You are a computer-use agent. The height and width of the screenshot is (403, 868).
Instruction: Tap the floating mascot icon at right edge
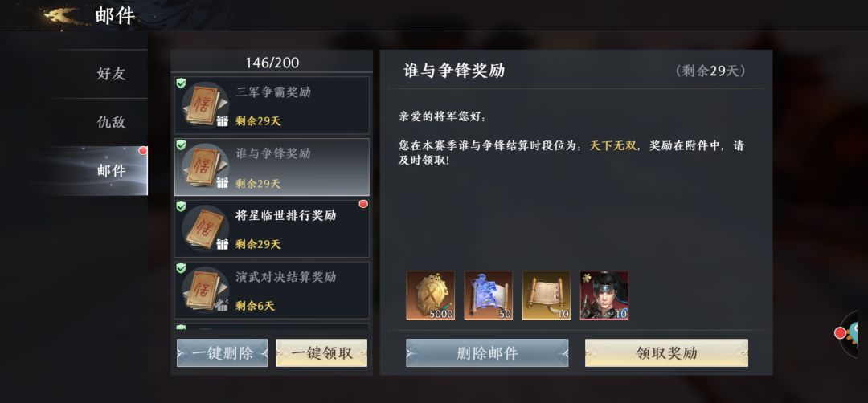click(x=854, y=333)
